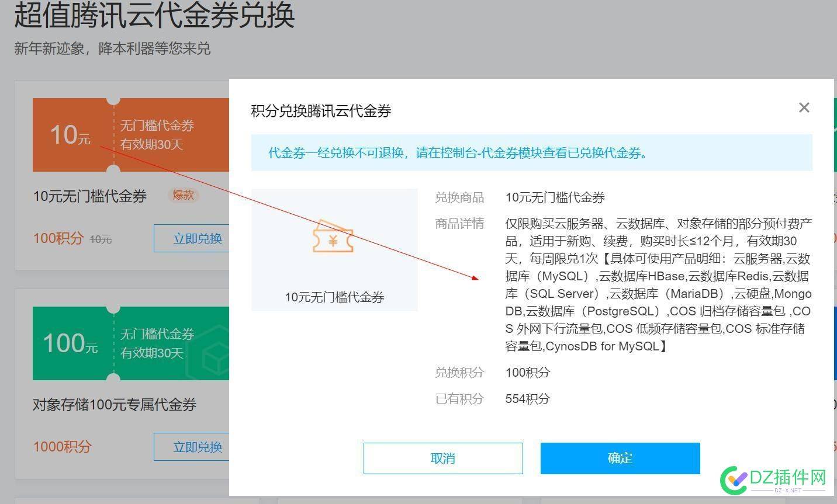Click the 取消 cancel button
This screenshot has height=504, width=837.
point(443,458)
